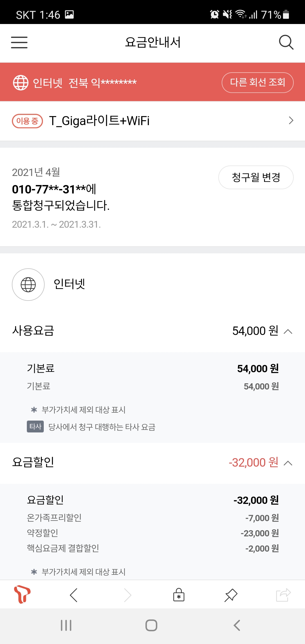Tap the search magnifier icon
The image size is (305, 644).
pyautogui.click(x=286, y=42)
